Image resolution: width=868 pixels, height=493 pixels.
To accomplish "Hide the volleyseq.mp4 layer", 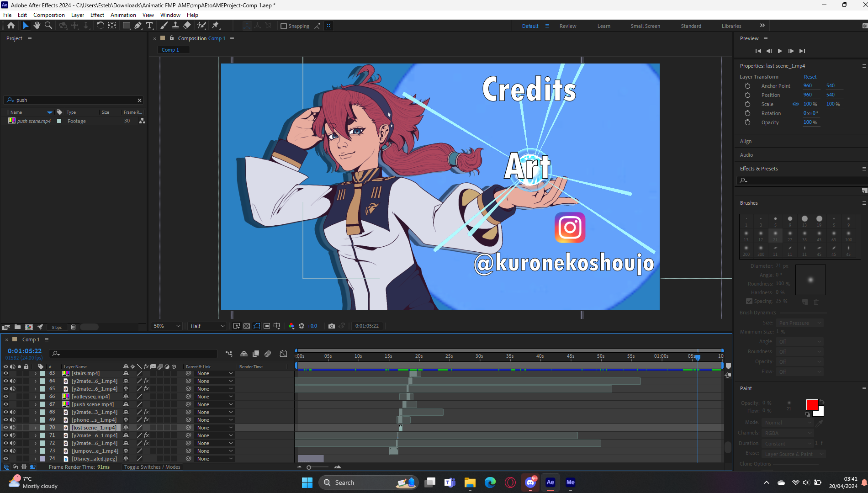I will pyautogui.click(x=6, y=397).
